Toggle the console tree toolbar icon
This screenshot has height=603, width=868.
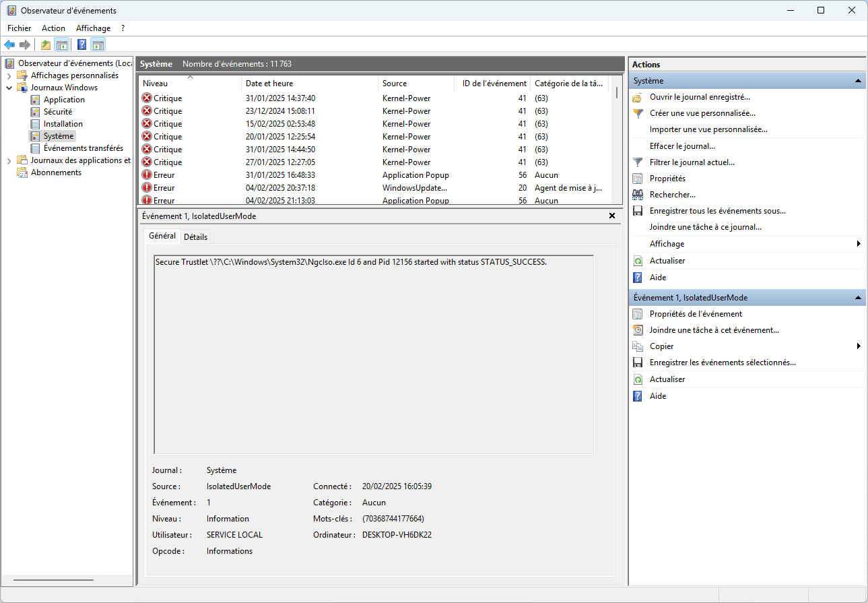pyautogui.click(x=62, y=45)
